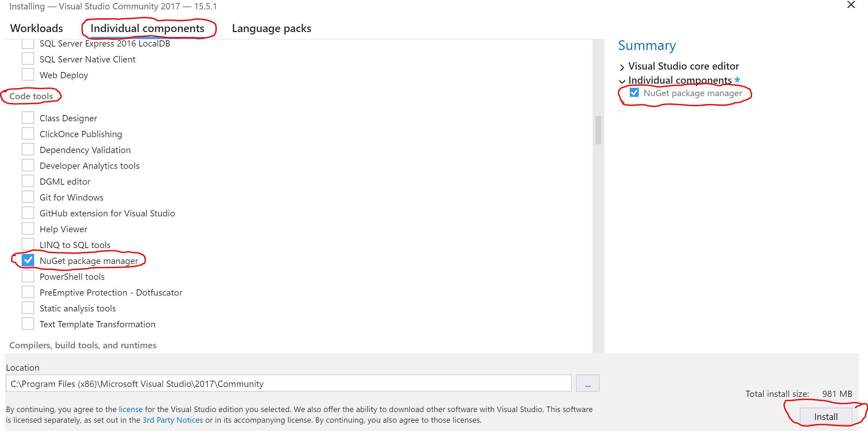
Task: Check PreEmptive Protection - Dotfuscator
Action: (x=28, y=292)
